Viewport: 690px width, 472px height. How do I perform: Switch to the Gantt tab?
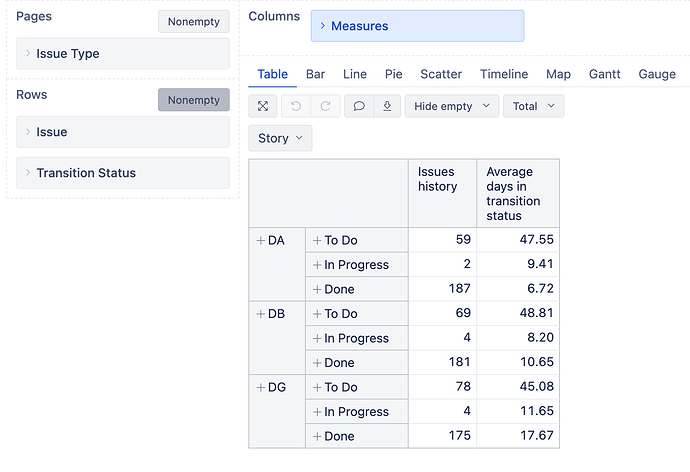point(605,74)
